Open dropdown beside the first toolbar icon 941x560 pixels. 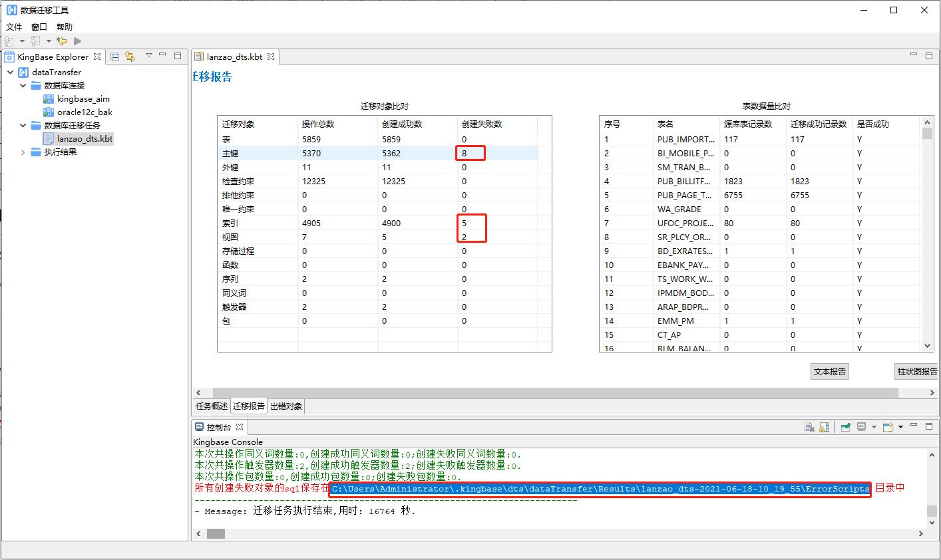tap(22, 41)
